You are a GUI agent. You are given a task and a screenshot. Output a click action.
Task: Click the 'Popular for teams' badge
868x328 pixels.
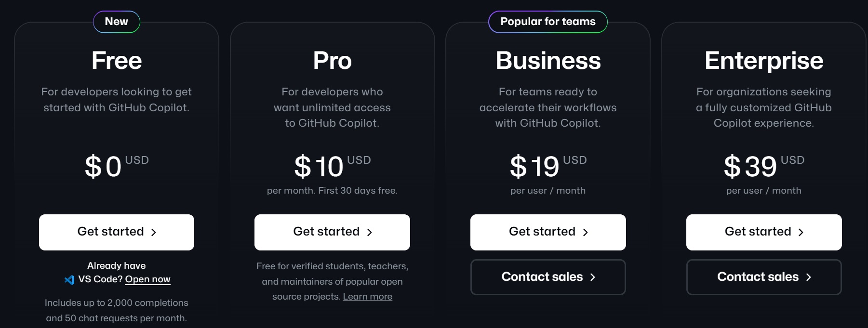548,22
